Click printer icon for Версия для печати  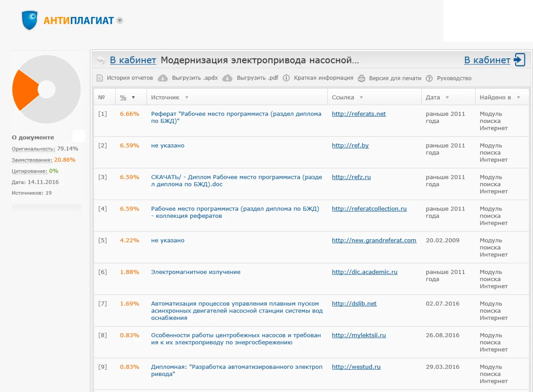pyautogui.click(x=362, y=78)
